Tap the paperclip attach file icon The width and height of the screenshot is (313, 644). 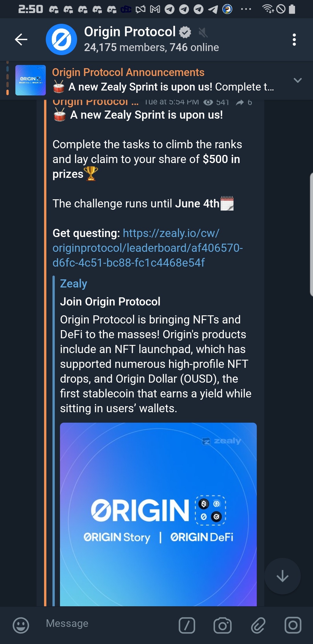[258, 625]
